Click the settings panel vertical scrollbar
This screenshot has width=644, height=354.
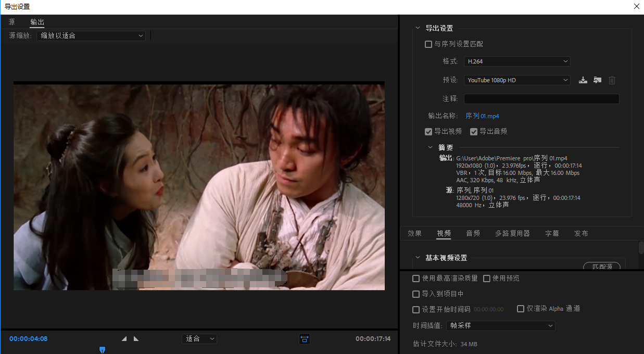click(641, 248)
